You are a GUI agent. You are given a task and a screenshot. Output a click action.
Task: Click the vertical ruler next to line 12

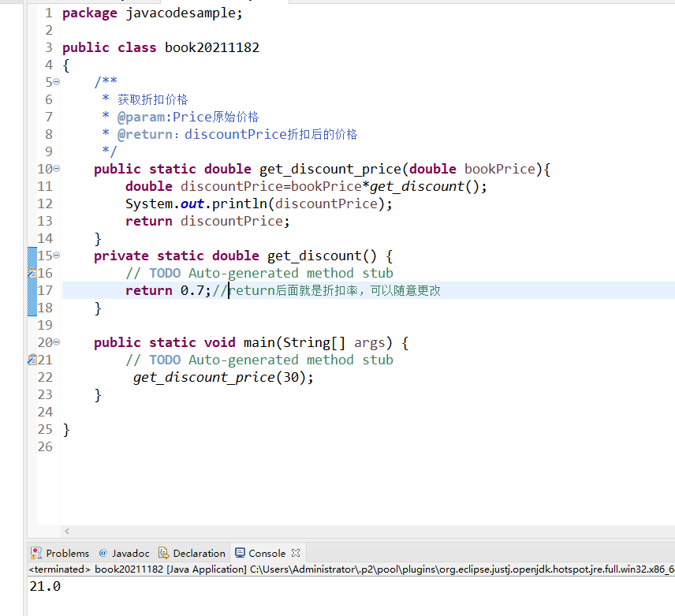click(x=32, y=203)
